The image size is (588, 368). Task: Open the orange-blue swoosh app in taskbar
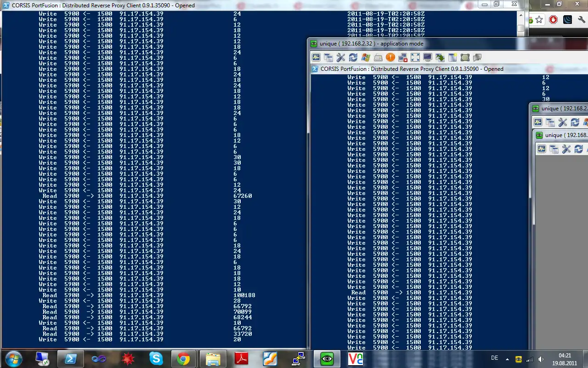270,358
